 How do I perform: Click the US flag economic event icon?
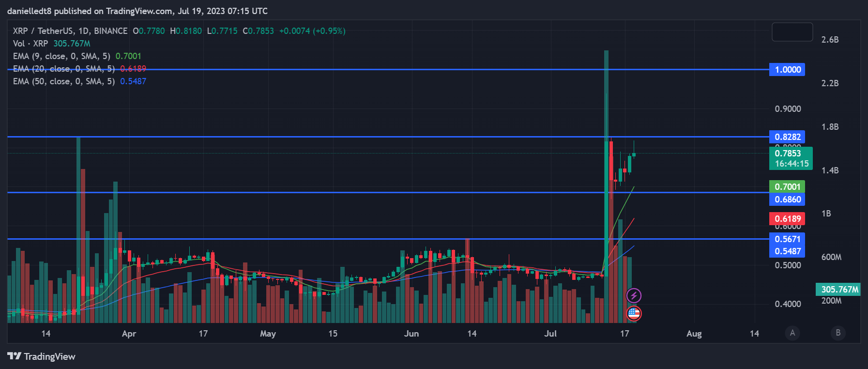click(634, 313)
